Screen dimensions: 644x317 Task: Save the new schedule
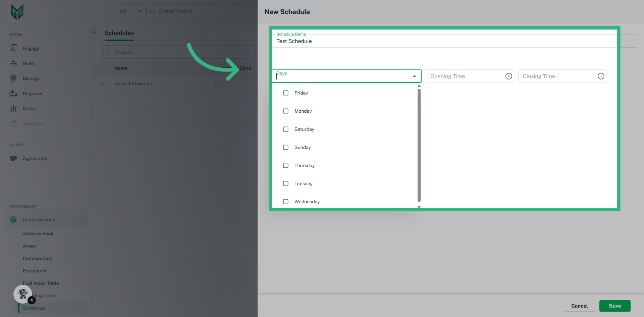614,306
